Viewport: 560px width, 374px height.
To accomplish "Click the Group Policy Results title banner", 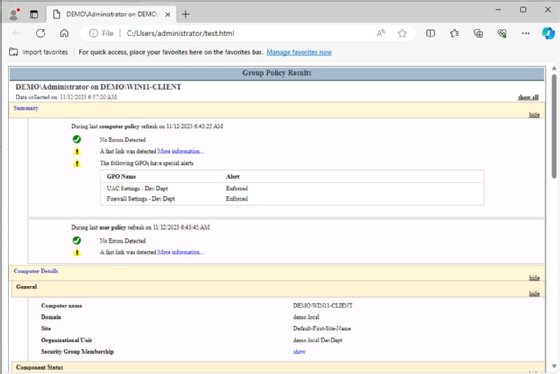I will click(x=277, y=73).
